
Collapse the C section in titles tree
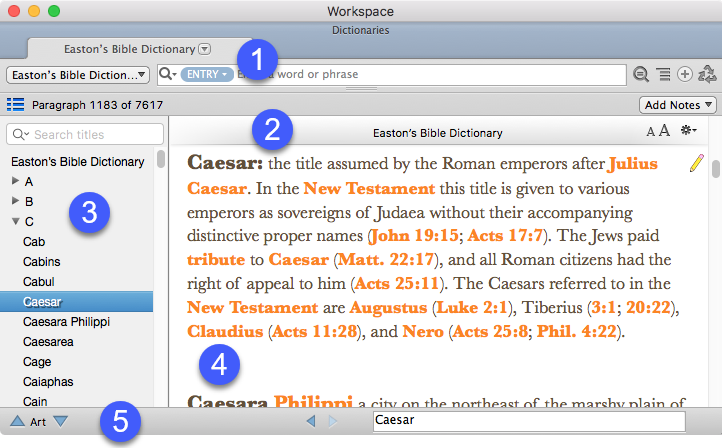pos(15,222)
